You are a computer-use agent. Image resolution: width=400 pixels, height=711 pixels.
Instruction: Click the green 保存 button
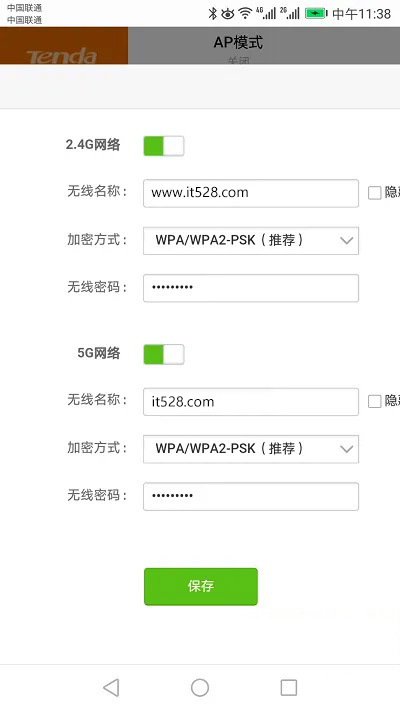click(x=200, y=586)
